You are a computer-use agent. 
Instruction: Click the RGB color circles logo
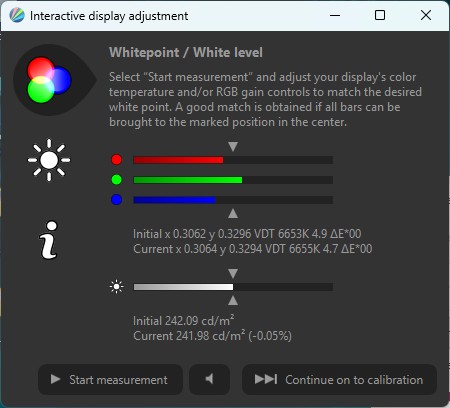49,80
